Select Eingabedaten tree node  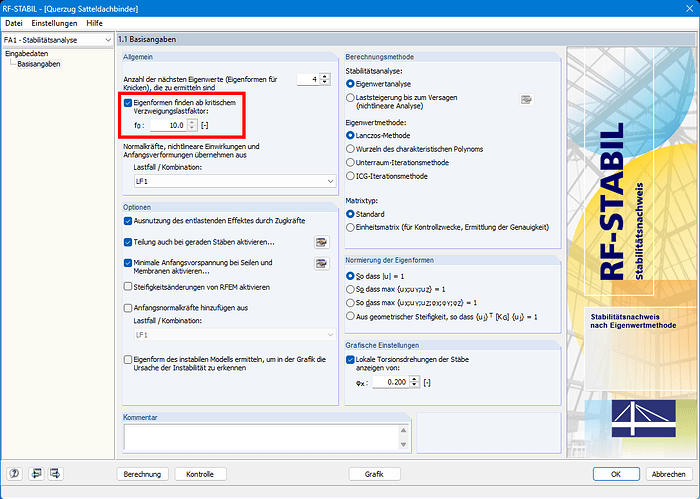point(27,54)
